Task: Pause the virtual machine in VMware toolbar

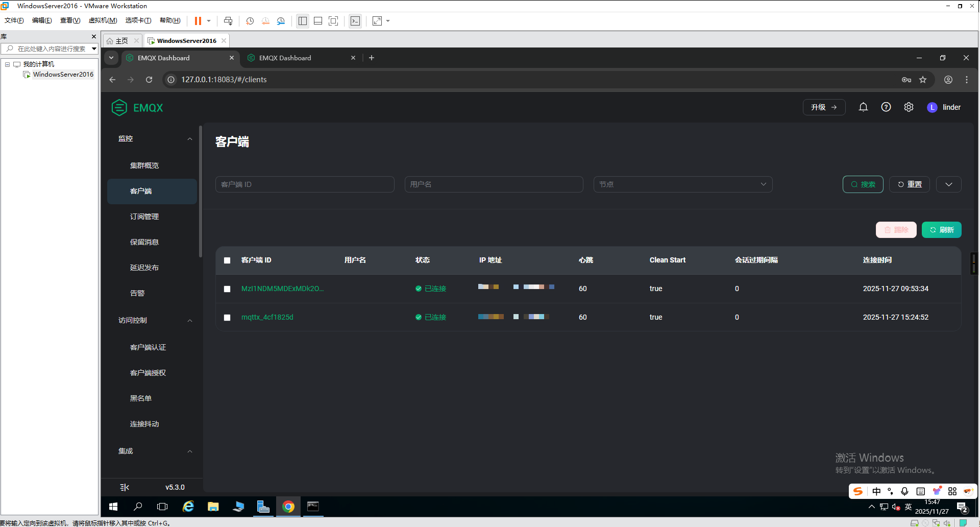Action: [198, 21]
